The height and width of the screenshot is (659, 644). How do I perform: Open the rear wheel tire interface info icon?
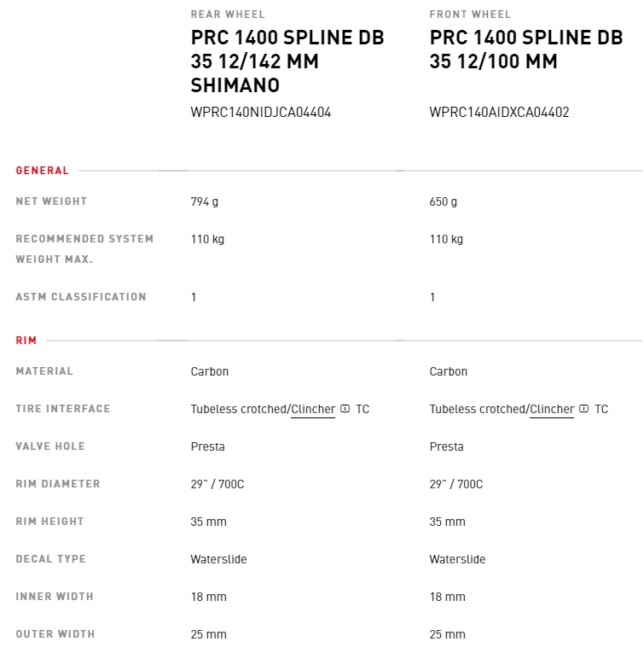(345, 409)
